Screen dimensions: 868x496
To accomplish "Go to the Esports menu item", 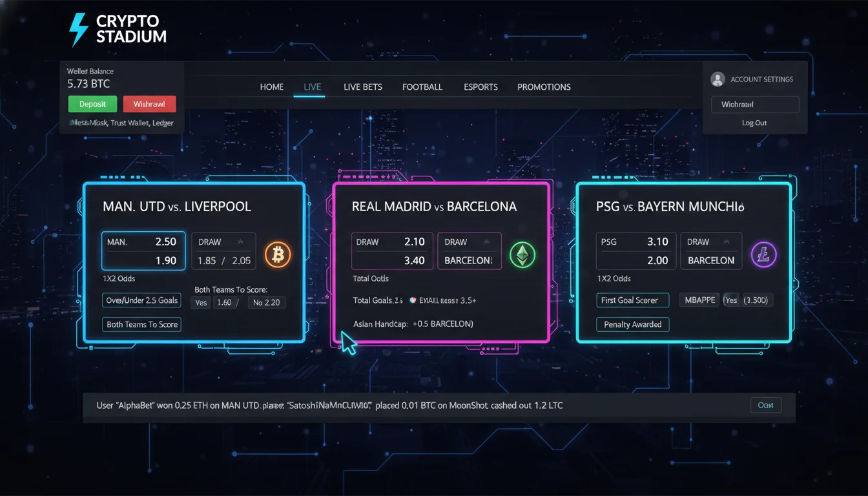I will coord(480,87).
